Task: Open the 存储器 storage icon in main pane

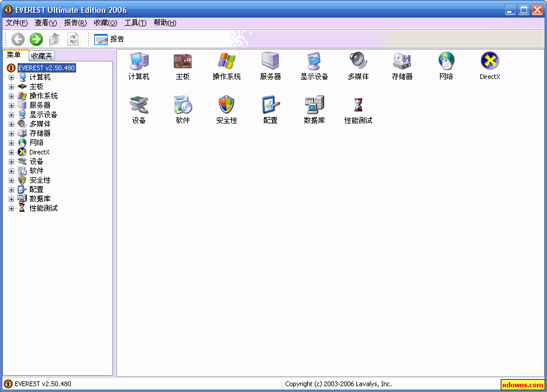Action: [402, 66]
